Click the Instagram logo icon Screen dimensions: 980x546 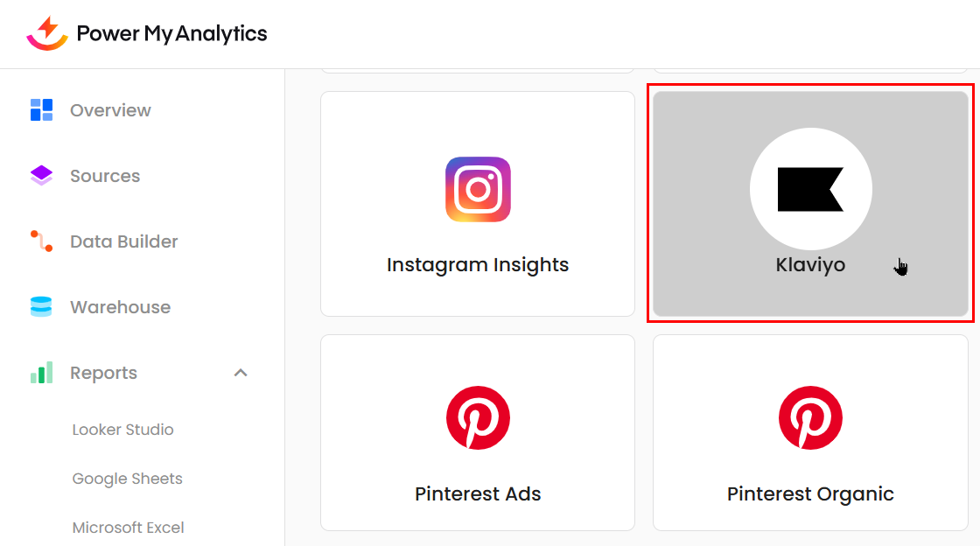point(478,189)
